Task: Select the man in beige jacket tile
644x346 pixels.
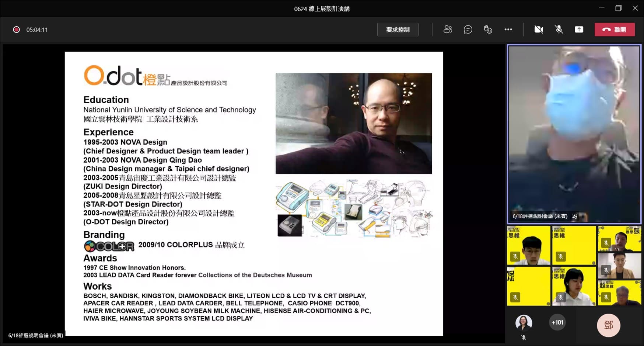Action: [x=619, y=266]
